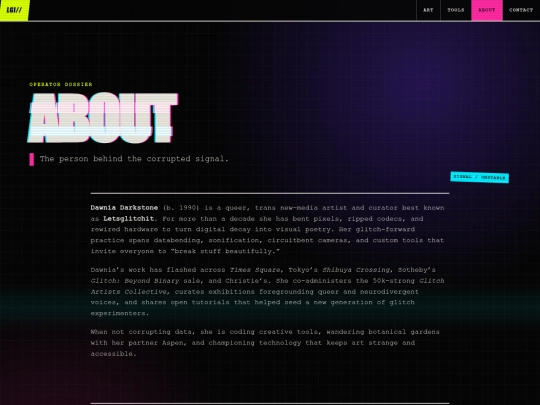Select the ABOUT navigation tab
Screen dimensions: 540x405
[x=487, y=10]
